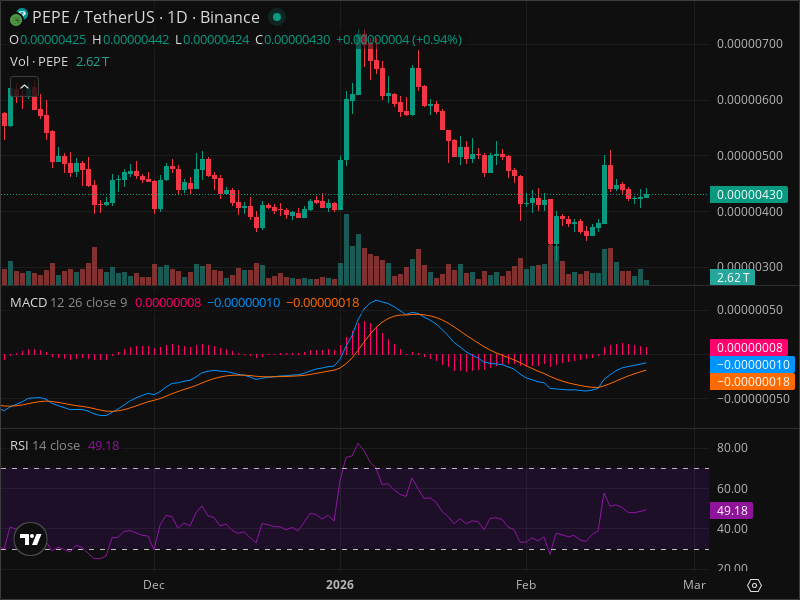
Task: Click the MACD 0.00000050 axis label
Action: coord(749,310)
